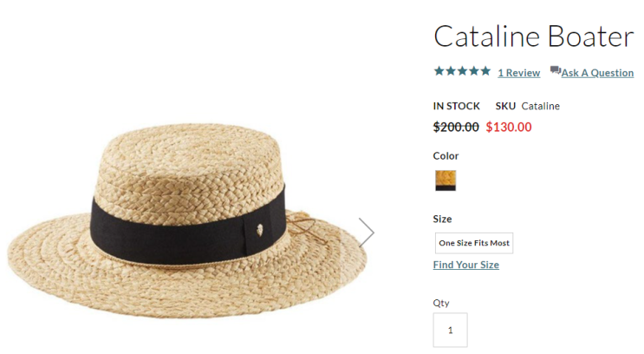Screen dimensions: 644x354
Task: Show the next product image with arrow
Action: [x=366, y=232]
